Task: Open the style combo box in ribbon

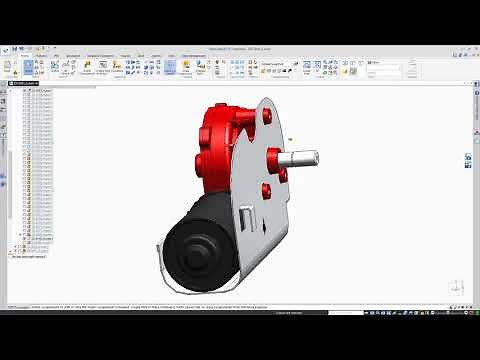Action: [x=277, y=63]
